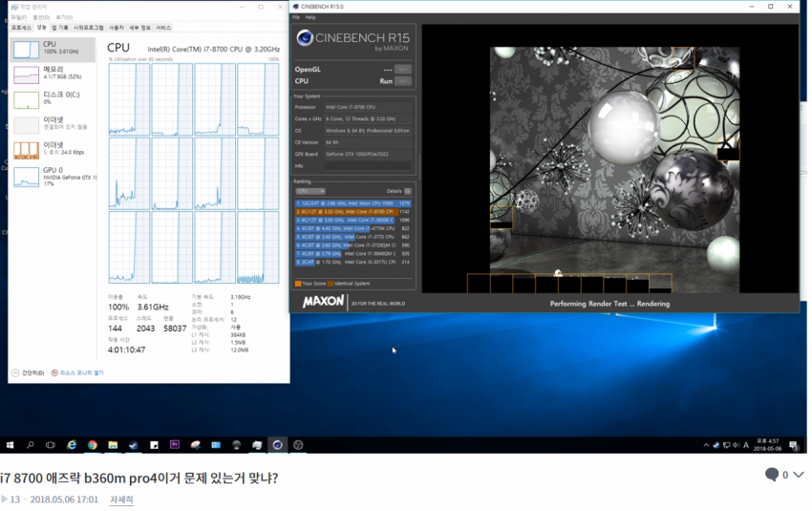
Task: Click Your Score orange legend swatch
Action: pos(298,284)
